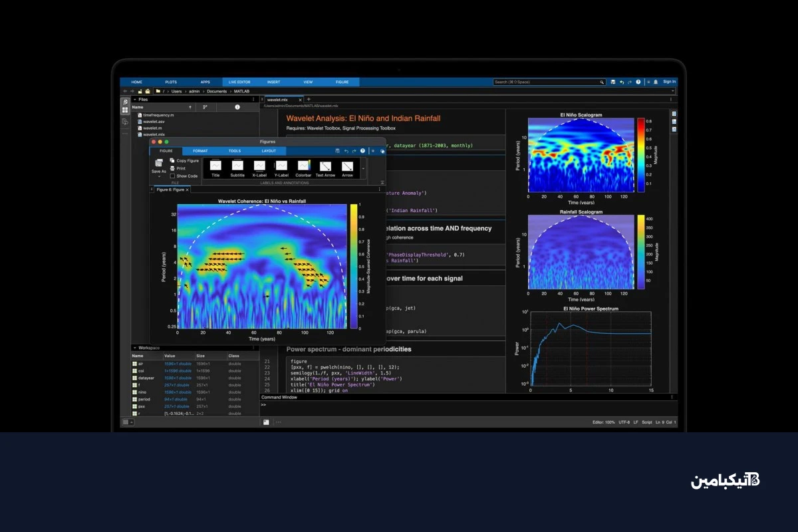
Task: Enable the Show Code checkbox
Action: [173, 176]
